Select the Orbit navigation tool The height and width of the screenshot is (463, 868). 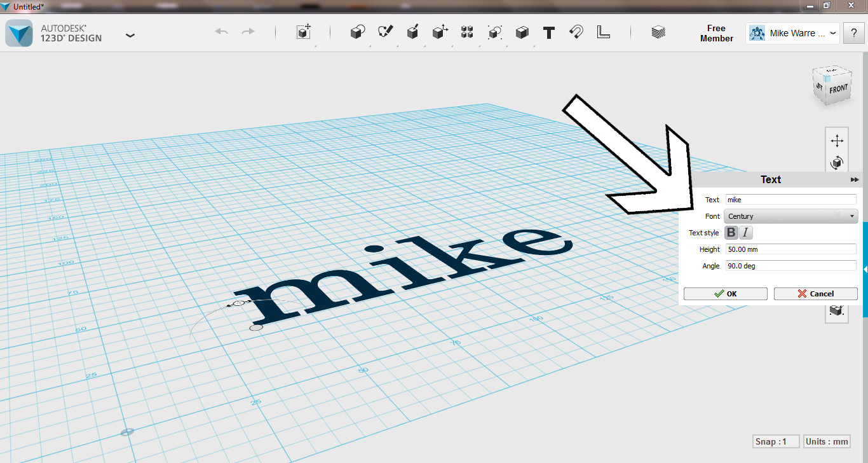click(x=837, y=163)
